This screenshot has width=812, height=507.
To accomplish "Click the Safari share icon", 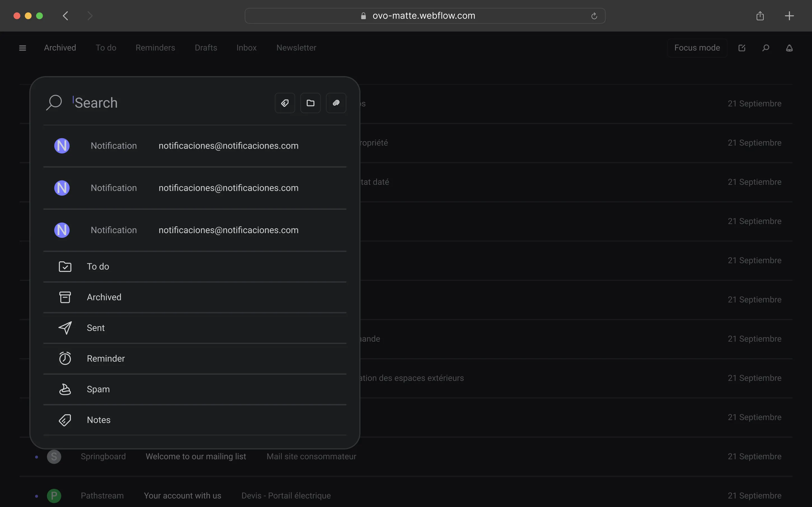I will tap(760, 16).
